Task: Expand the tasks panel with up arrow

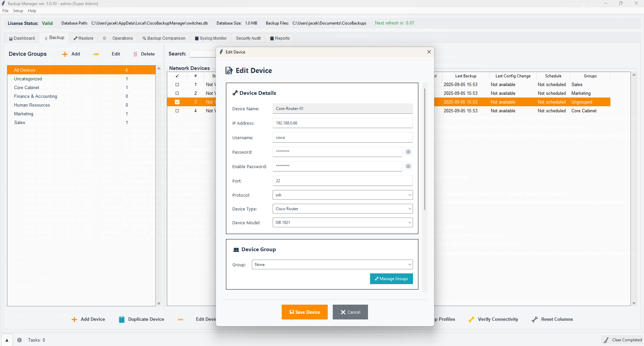Action: [7, 340]
